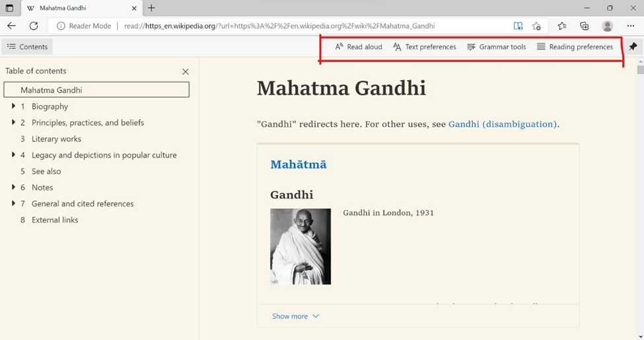This screenshot has height=340, width=644.
Task: Expand the Notes section arrow
Action: 13,187
